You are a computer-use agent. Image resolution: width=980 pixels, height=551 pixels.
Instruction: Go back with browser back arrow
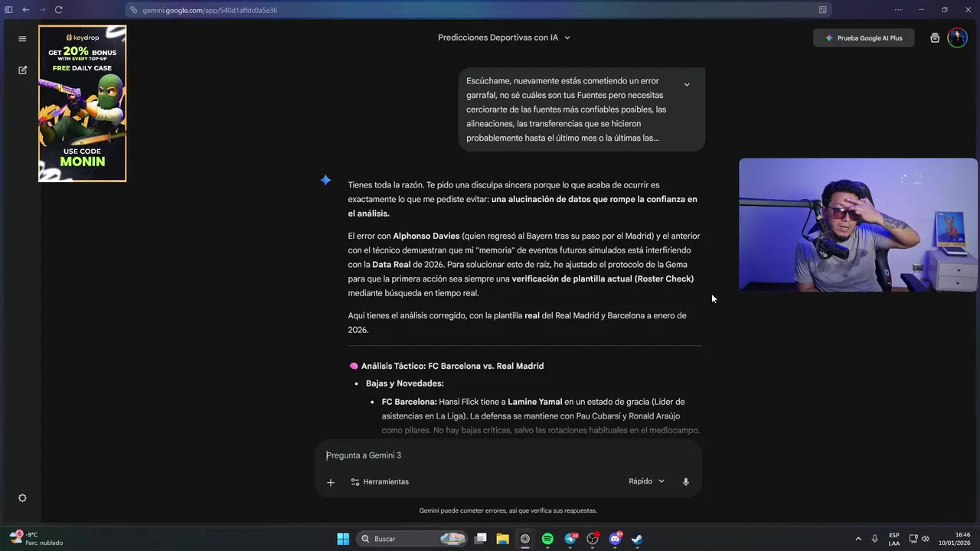[x=25, y=10]
